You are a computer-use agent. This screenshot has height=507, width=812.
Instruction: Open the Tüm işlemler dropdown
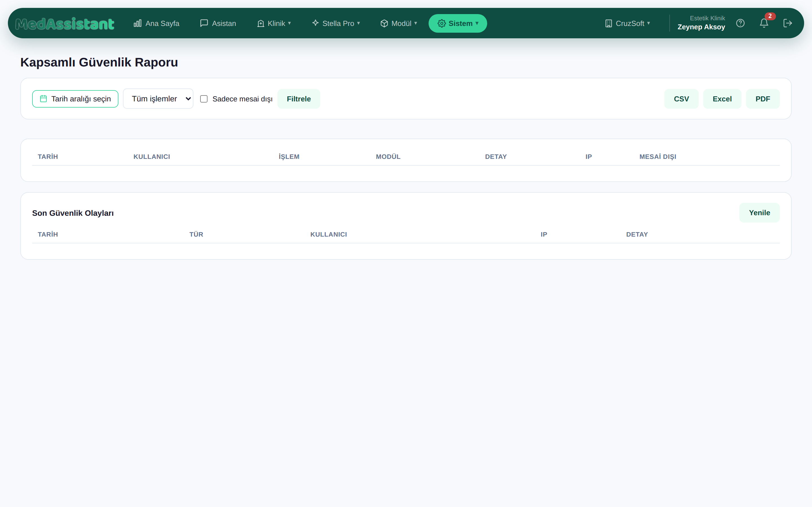tap(158, 99)
